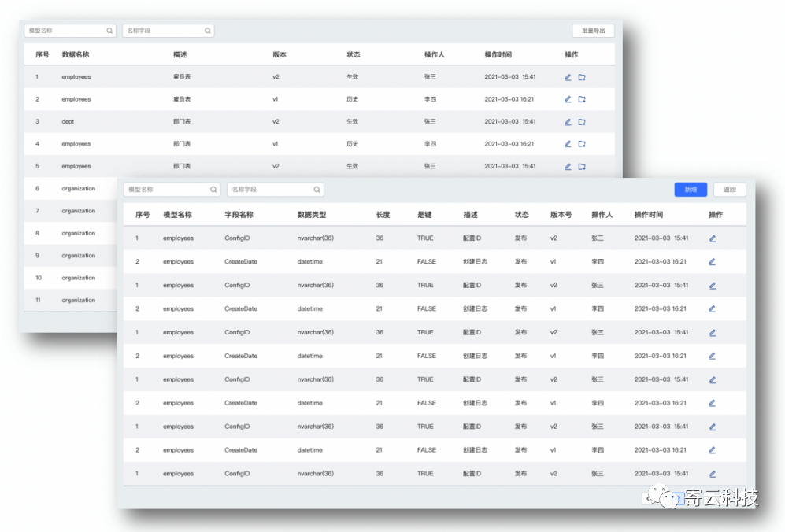Export row 5 employees 部门表 v2 in back window
785x532 pixels.
(582, 166)
